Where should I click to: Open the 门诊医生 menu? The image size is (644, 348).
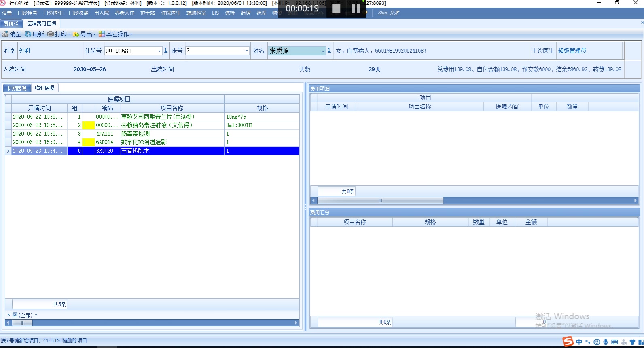[53, 13]
